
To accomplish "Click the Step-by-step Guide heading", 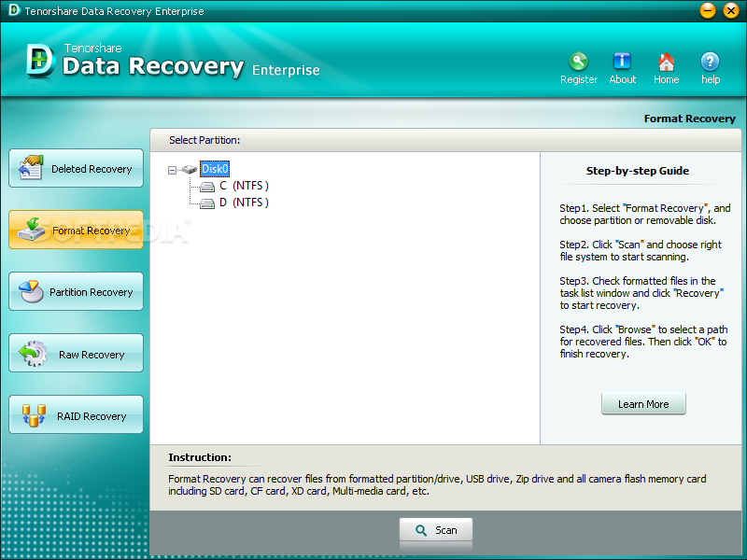I will pyautogui.click(x=638, y=171).
